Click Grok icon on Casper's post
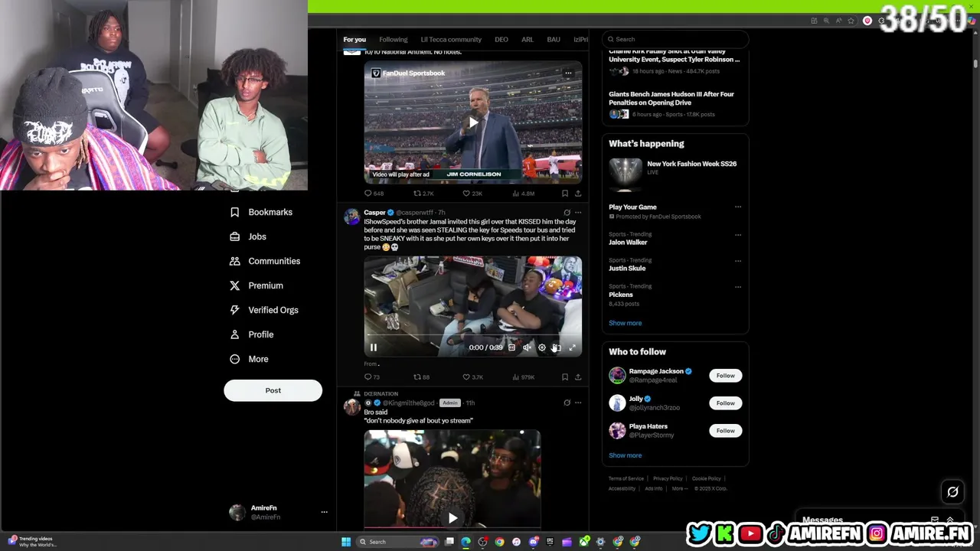The image size is (980, 551). tap(567, 212)
